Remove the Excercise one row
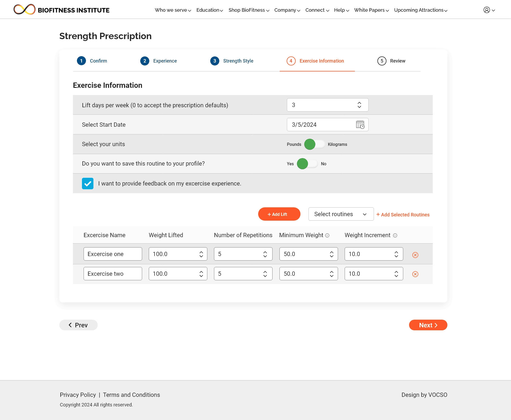 pyautogui.click(x=415, y=255)
